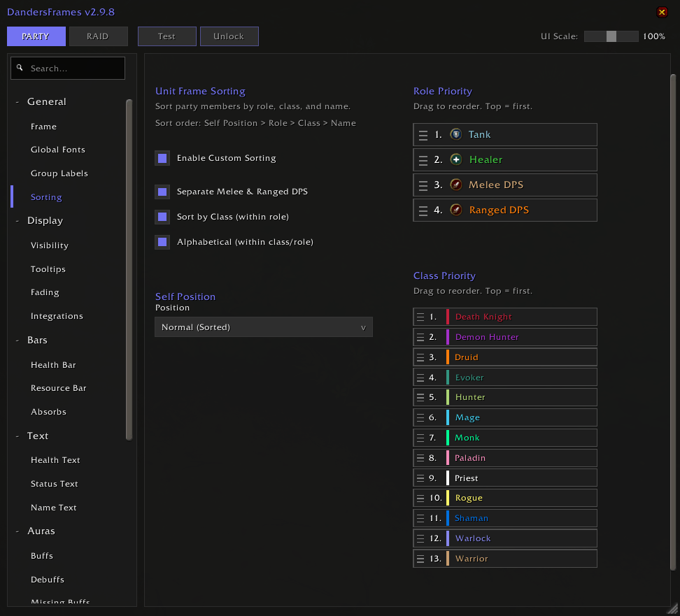Click the drag handle for Evoker
The width and height of the screenshot is (680, 616).
point(420,378)
